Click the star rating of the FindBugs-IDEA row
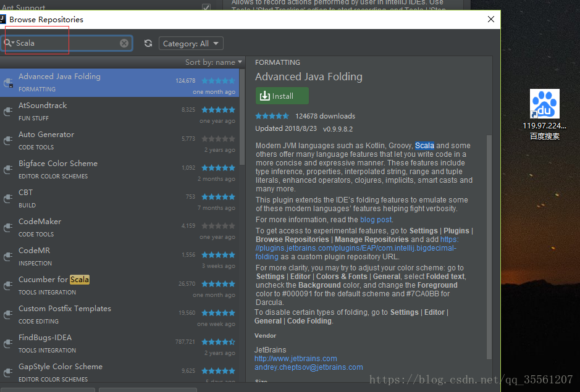The image size is (580, 392). pos(218,342)
